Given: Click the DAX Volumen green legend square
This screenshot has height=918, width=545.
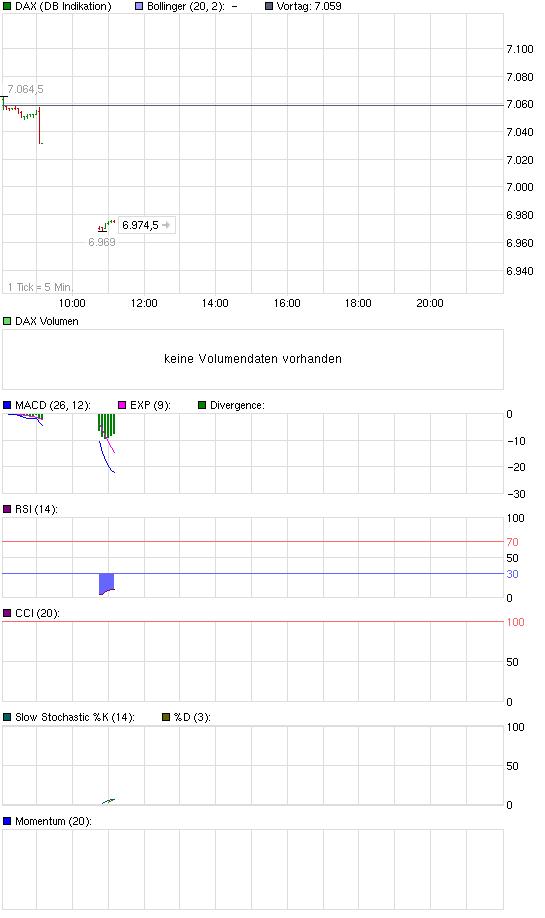Looking at the screenshot, I should [x=7, y=321].
